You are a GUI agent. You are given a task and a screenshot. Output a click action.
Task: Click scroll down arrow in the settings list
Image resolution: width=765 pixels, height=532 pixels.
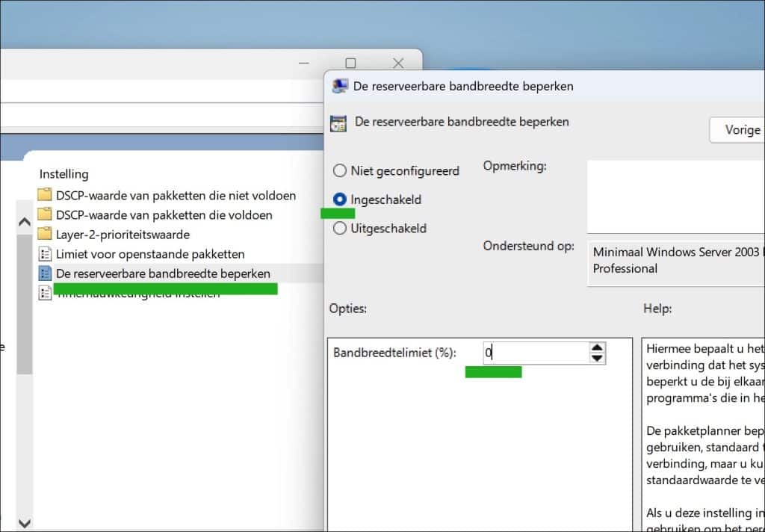click(x=25, y=523)
